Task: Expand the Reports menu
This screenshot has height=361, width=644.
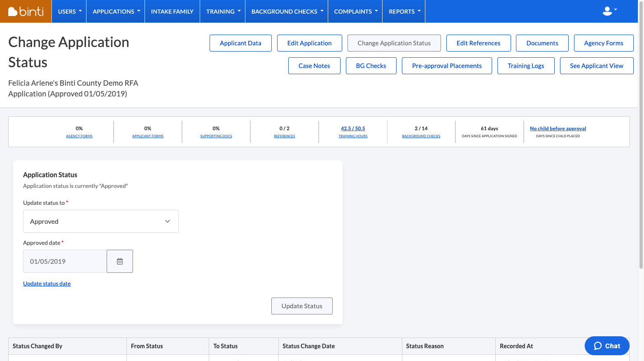Action: (x=405, y=12)
